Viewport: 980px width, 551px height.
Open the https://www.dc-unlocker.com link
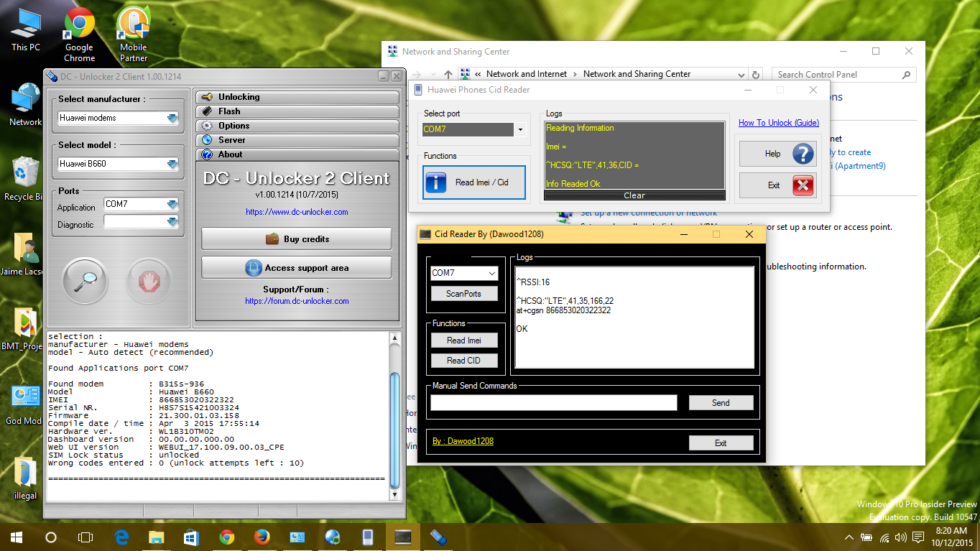click(x=297, y=212)
